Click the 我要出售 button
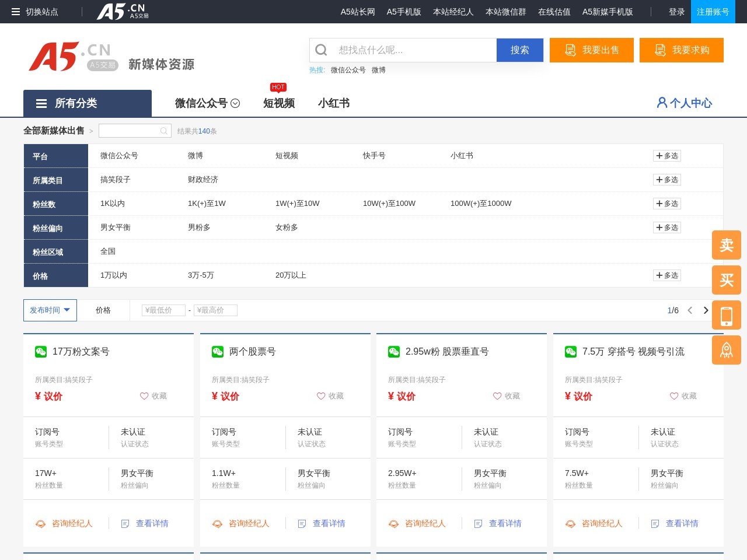747x560 pixels. click(x=592, y=50)
